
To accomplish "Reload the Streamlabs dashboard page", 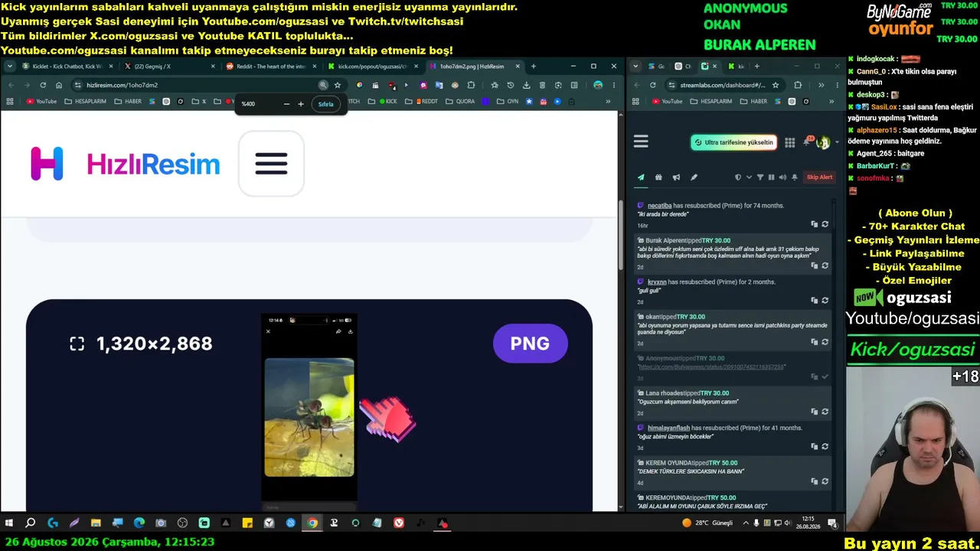I will pos(652,85).
